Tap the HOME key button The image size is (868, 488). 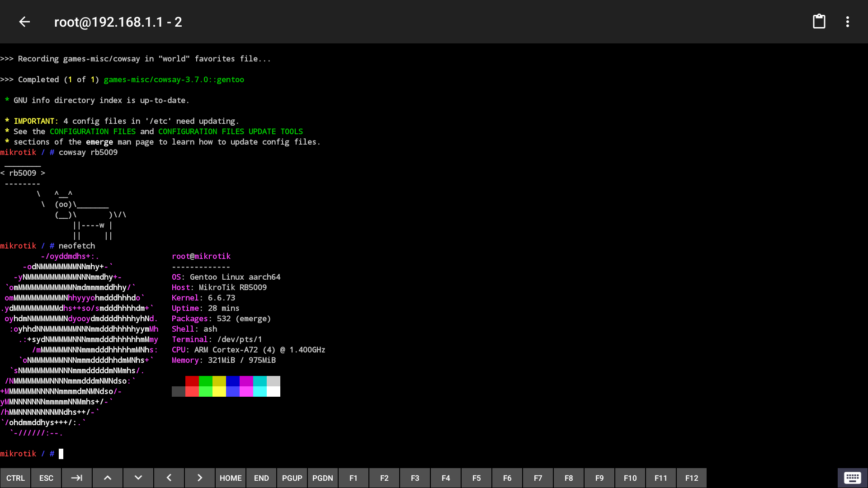(231, 478)
